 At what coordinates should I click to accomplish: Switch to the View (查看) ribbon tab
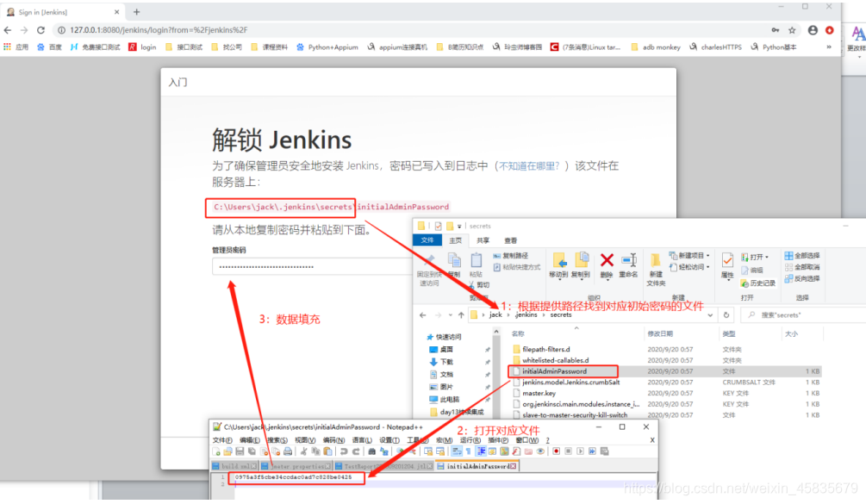(510, 240)
